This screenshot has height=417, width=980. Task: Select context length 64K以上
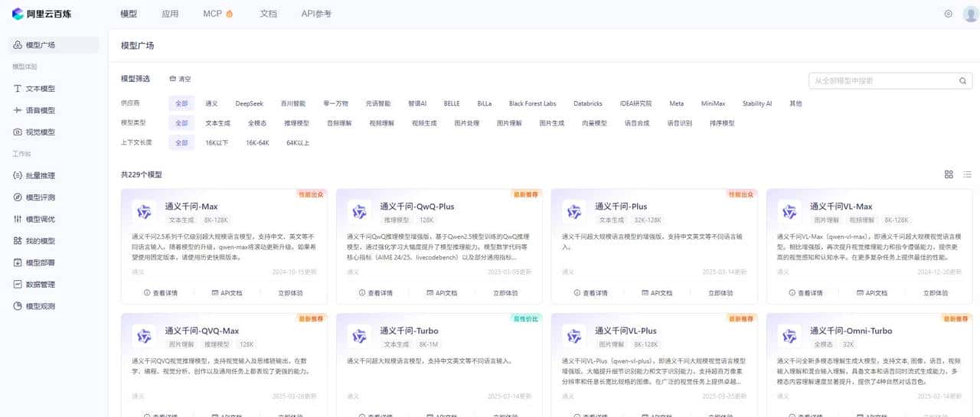tap(298, 143)
